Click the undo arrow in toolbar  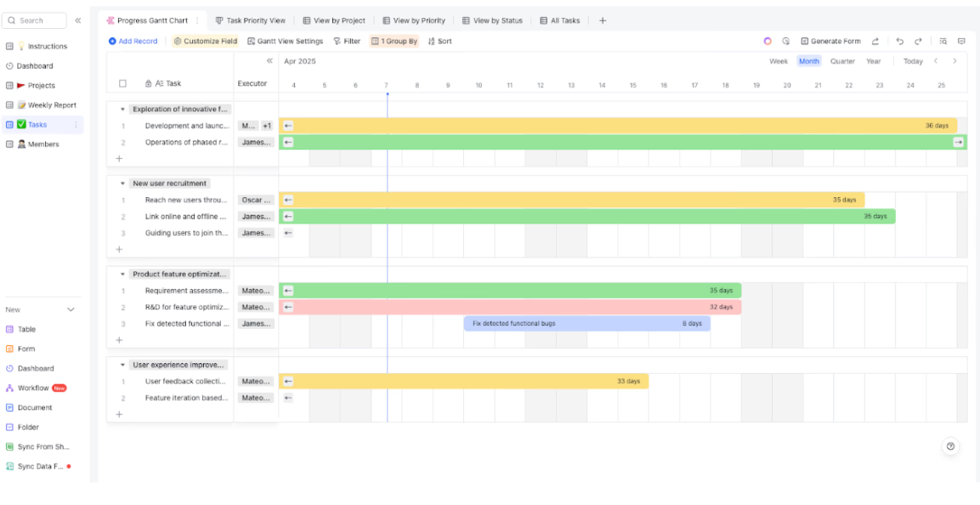[x=899, y=42]
